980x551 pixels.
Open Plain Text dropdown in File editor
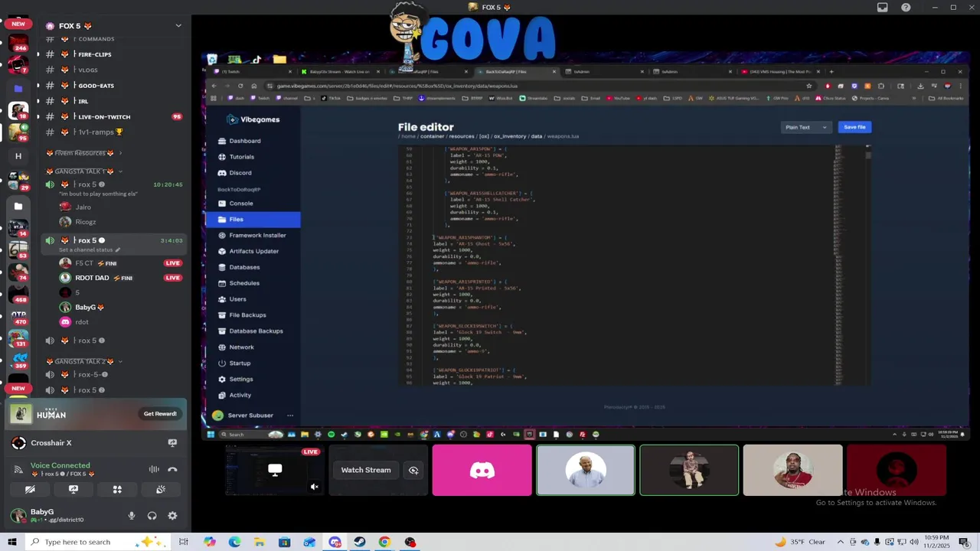tap(805, 127)
